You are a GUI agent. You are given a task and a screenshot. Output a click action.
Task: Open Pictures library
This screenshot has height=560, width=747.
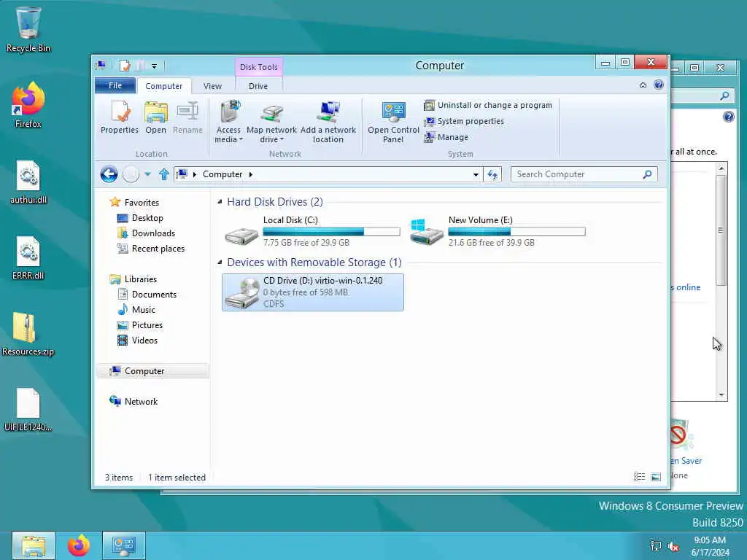coord(147,325)
